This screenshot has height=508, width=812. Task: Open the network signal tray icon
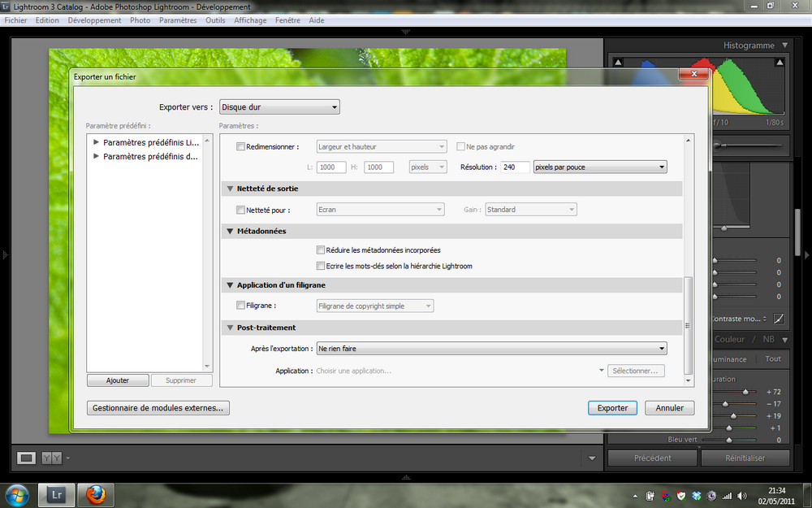click(727, 496)
